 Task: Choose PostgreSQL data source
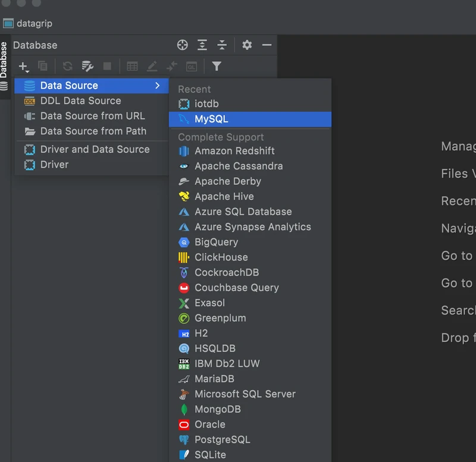[x=250, y=439]
